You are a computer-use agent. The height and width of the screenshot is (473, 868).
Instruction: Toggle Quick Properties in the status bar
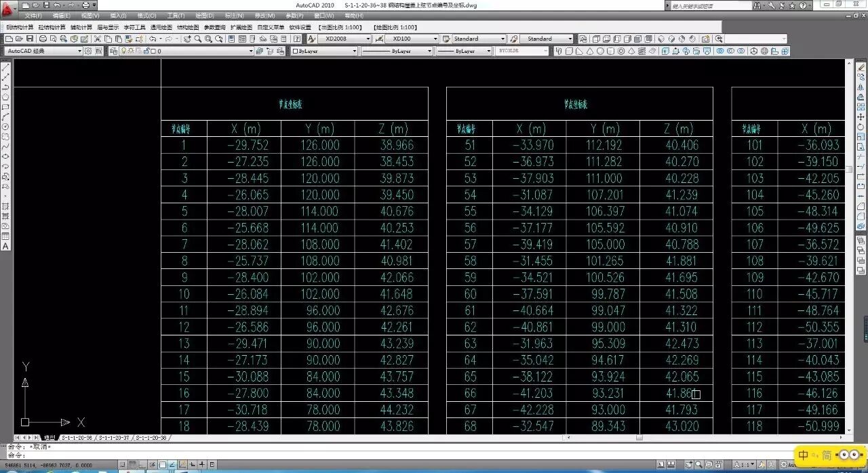point(212,465)
